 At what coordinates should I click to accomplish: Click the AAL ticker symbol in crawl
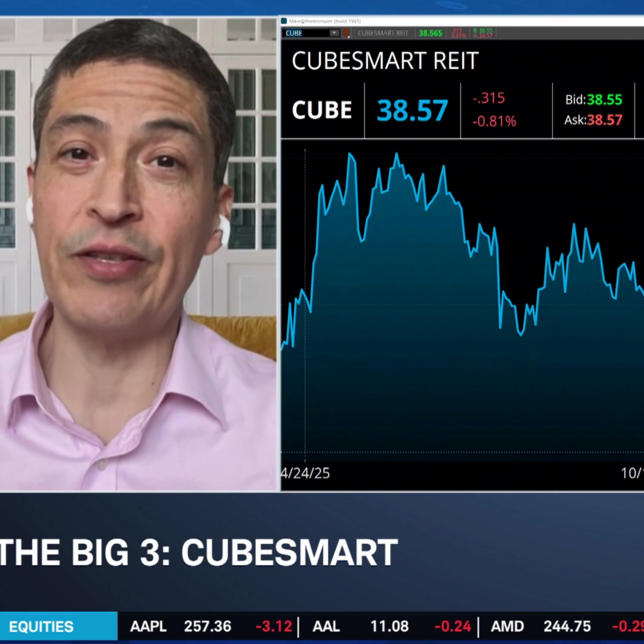326,627
